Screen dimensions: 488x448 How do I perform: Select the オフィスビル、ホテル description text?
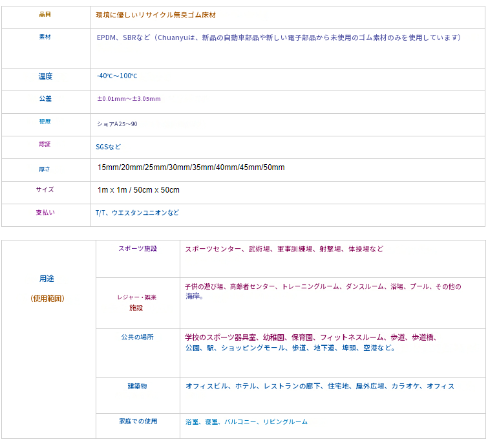pyautogui.click(x=320, y=387)
